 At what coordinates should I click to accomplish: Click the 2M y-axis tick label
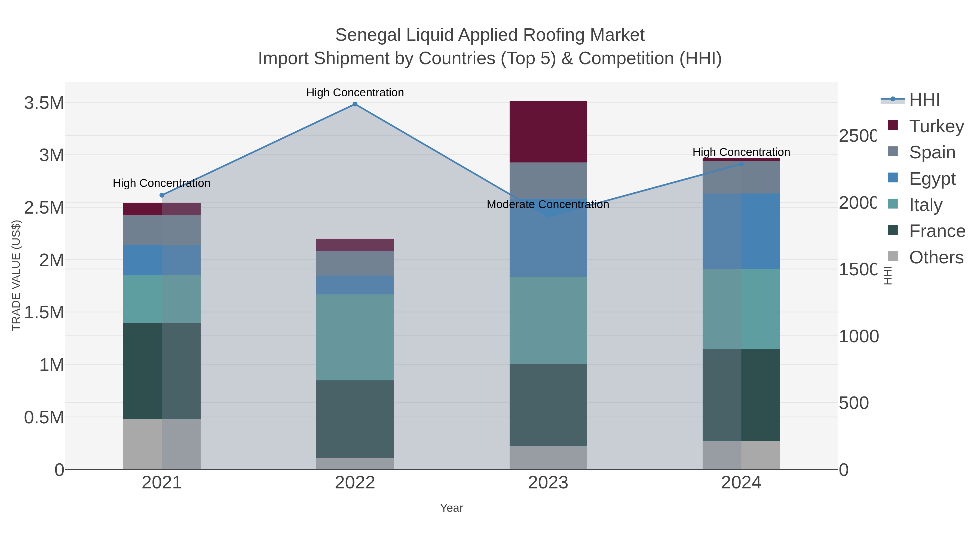51,260
